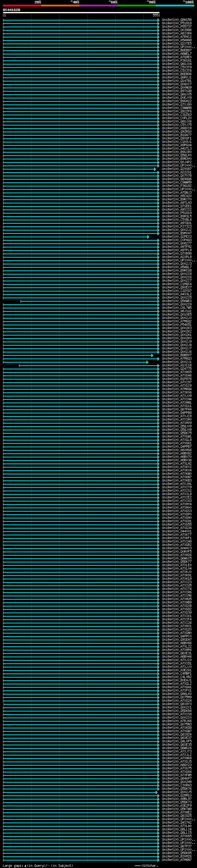Select hit label UniRef100_C5X3T9
This screenshot has height=868, width=197.
[177, 67]
